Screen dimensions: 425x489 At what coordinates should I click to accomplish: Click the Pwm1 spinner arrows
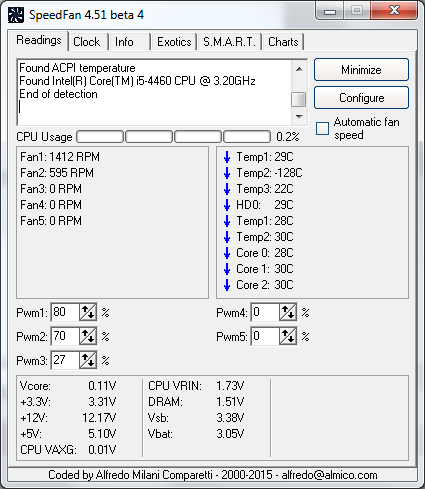(88, 312)
